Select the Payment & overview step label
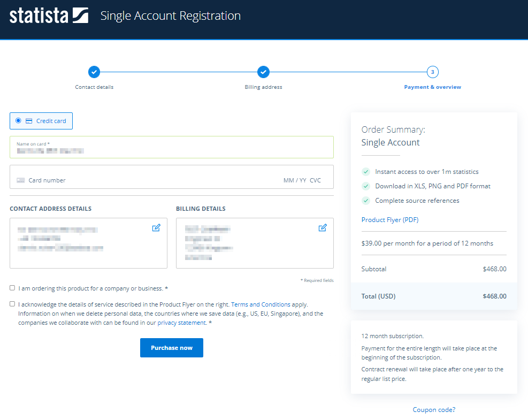This screenshot has width=528, height=420. [x=433, y=87]
